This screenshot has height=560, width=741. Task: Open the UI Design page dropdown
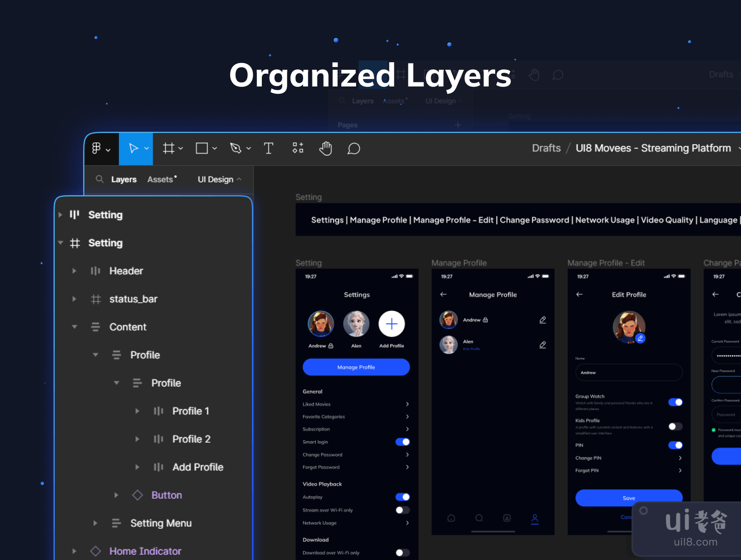click(x=219, y=180)
